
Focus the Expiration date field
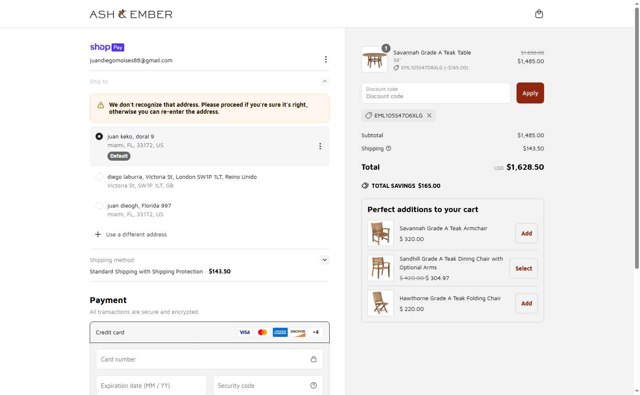(151, 386)
